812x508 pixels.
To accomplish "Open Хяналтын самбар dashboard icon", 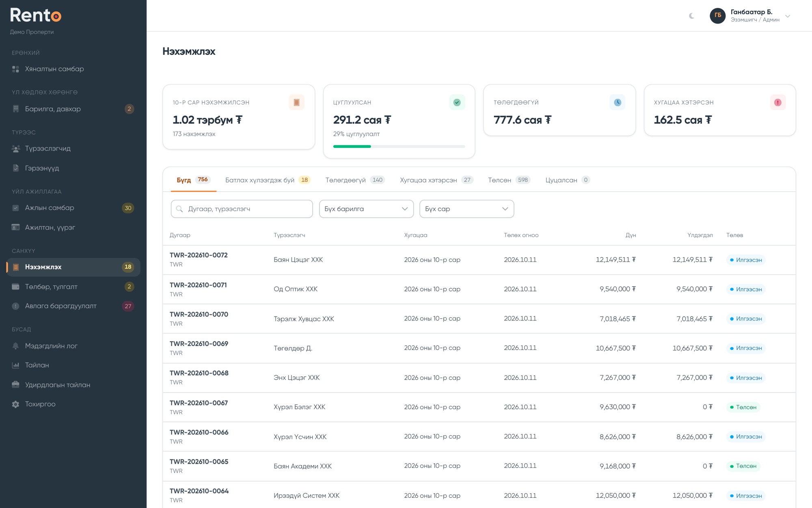I will pos(15,69).
